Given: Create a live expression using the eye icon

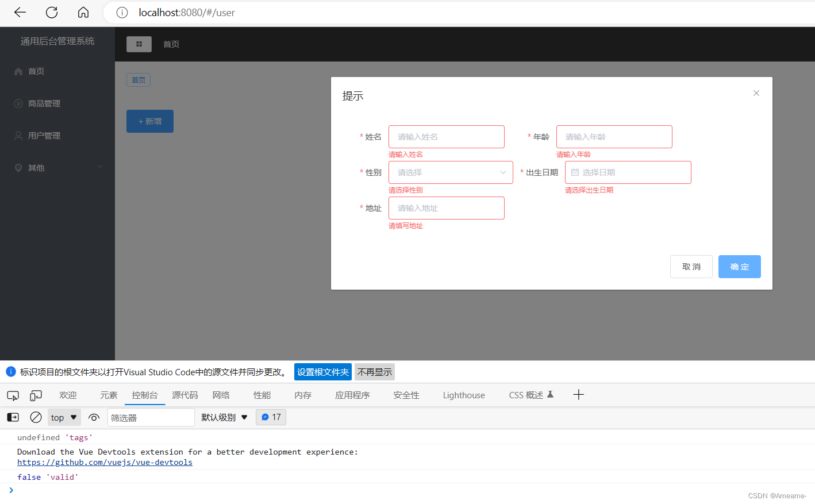Looking at the screenshot, I should pyautogui.click(x=94, y=417).
